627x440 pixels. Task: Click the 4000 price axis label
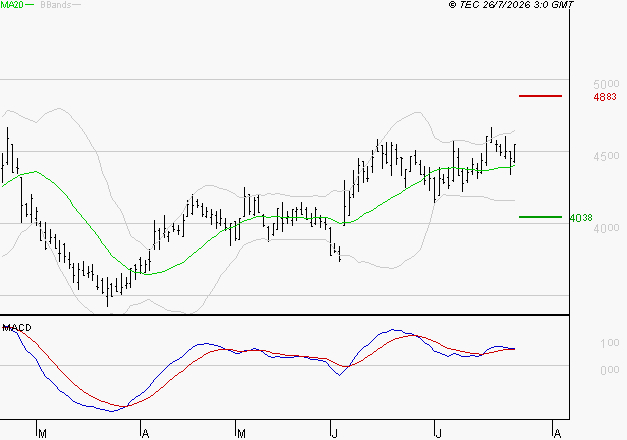coord(606,228)
